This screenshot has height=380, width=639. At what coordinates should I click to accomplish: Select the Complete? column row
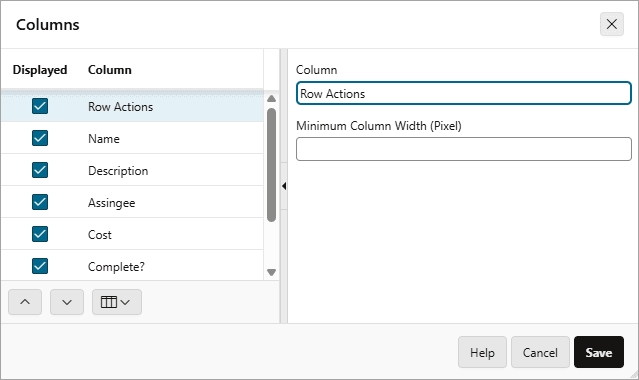point(132,266)
